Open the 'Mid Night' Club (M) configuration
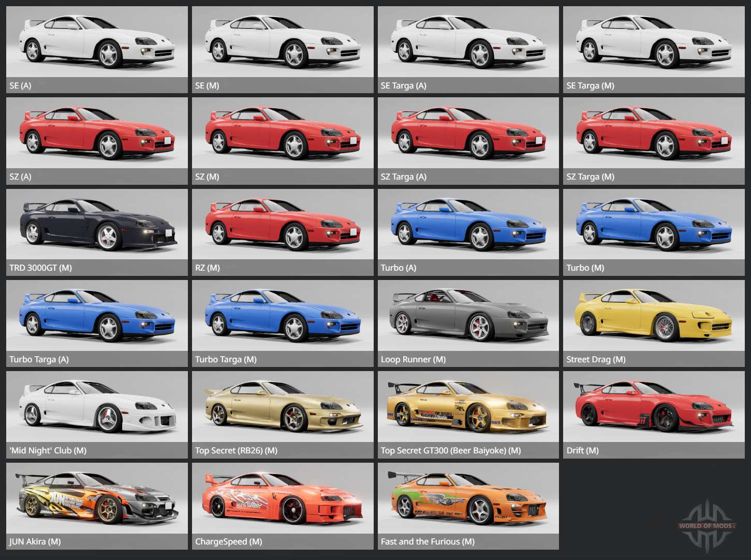 pos(97,414)
